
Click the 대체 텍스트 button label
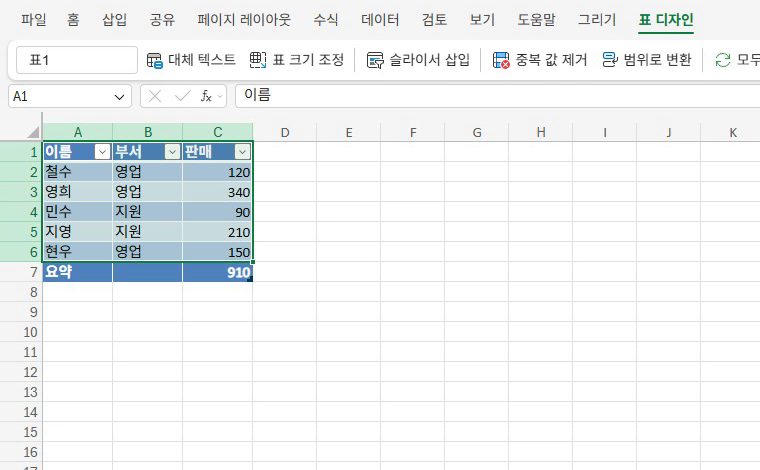coord(202,60)
